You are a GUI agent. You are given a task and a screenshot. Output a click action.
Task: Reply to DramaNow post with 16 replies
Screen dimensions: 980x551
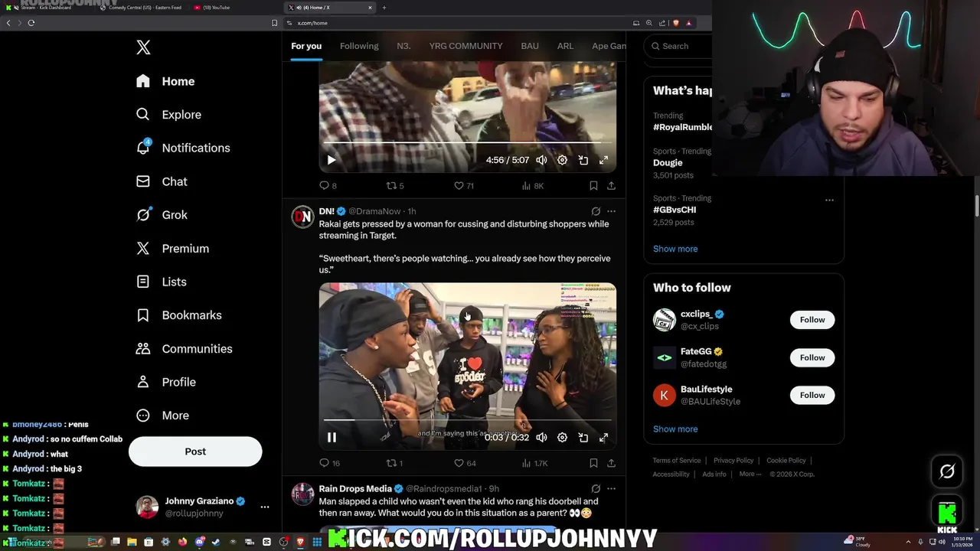(x=330, y=463)
